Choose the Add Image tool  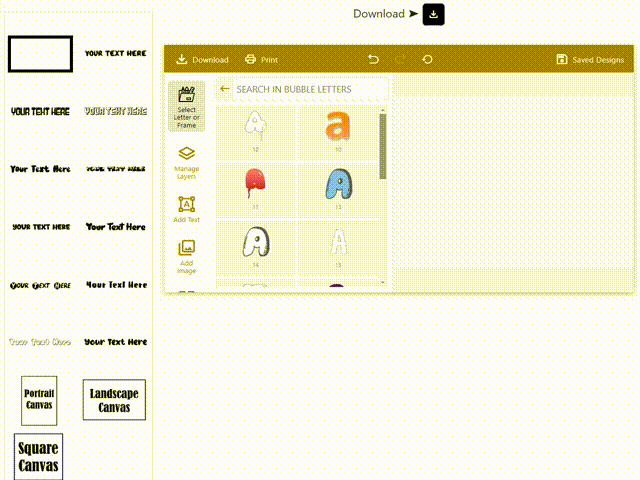click(x=186, y=256)
